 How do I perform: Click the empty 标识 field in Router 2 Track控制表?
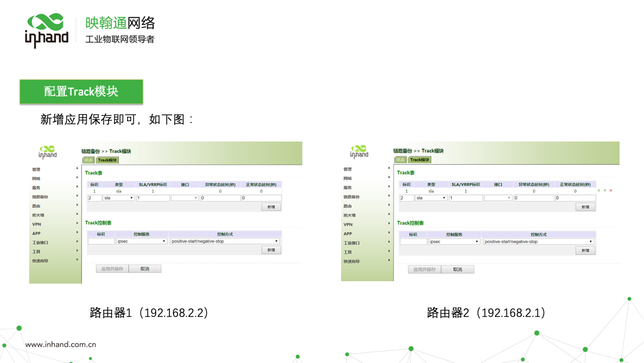[413, 242]
